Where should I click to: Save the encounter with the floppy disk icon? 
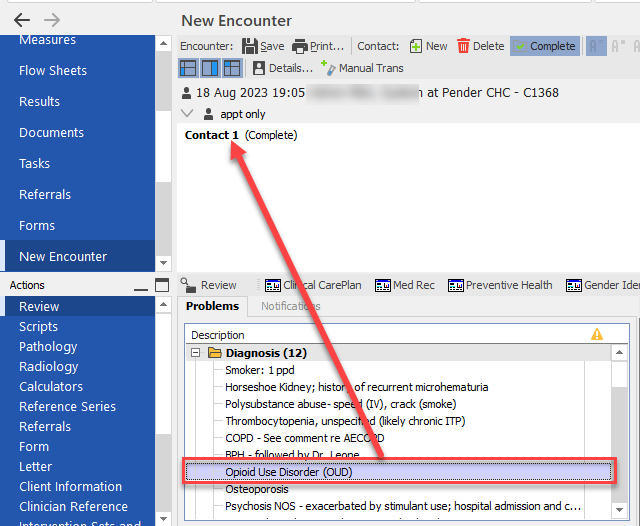click(x=262, y=46)
